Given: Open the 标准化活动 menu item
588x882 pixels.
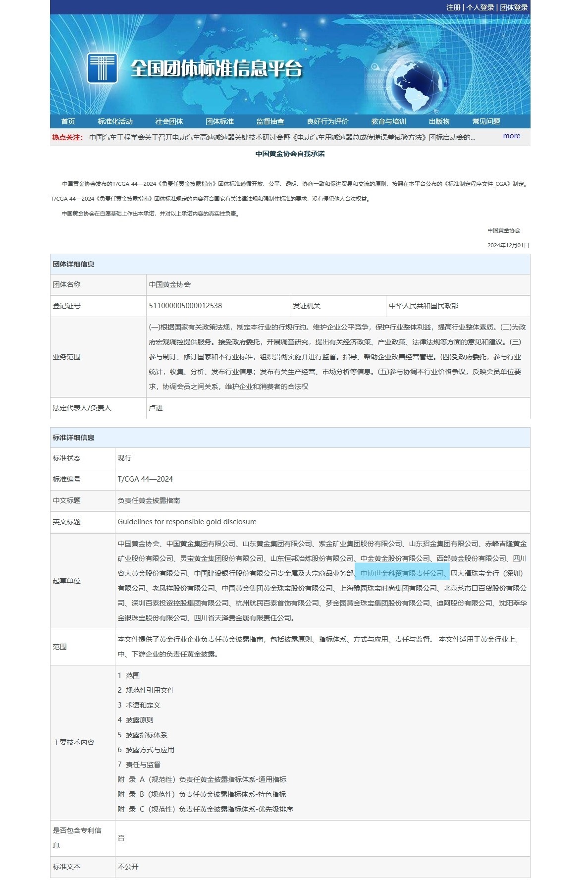Looking at the screenshot, I should pyautogui.click(x=115, y=121).
